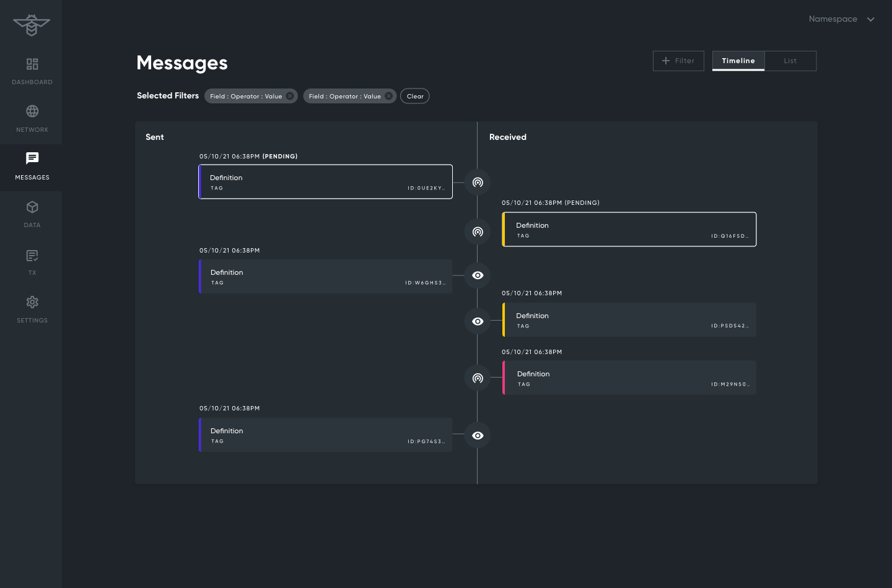Screen dimensions: 892x588
Task: Toggle the eye icon next to message PG74S3
Action: tap(477, 435)
